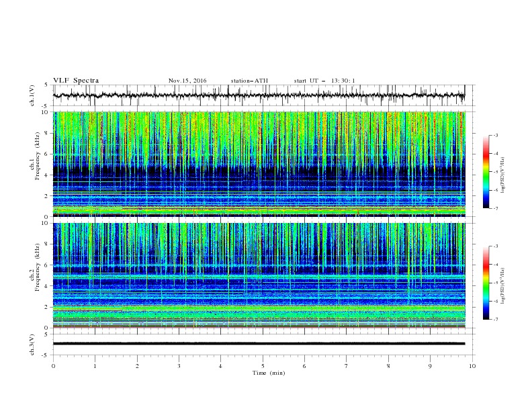Click time axis tick "10"
Viewport: 532px width, 411px height.
click(x=472, y=366)
